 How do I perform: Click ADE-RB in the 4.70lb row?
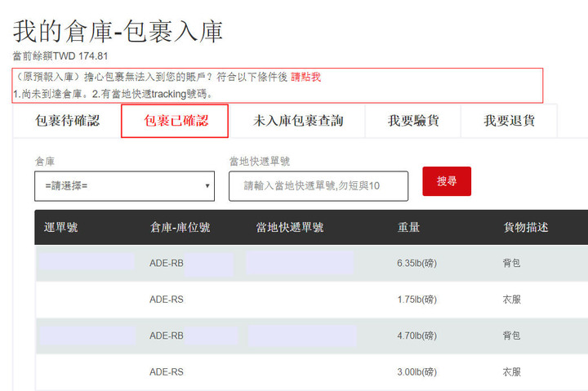[167, 335]
